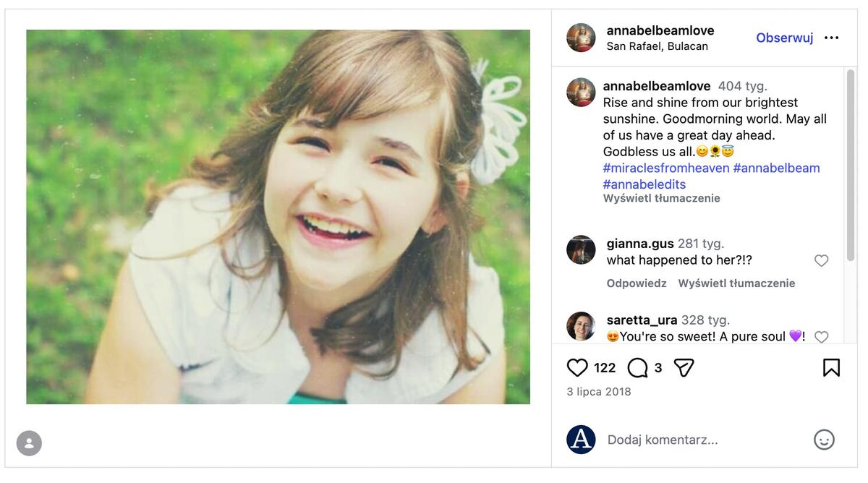This screenshot has width=868, height=483.
Task: Like saretta_ura comment heart
Action: click(821, 337)
